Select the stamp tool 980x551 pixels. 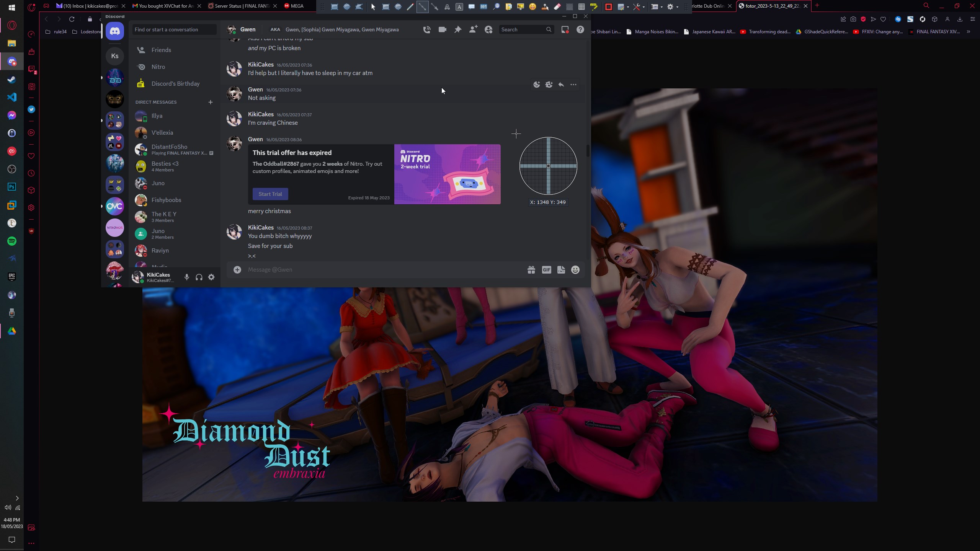click(x=545, y=7)
